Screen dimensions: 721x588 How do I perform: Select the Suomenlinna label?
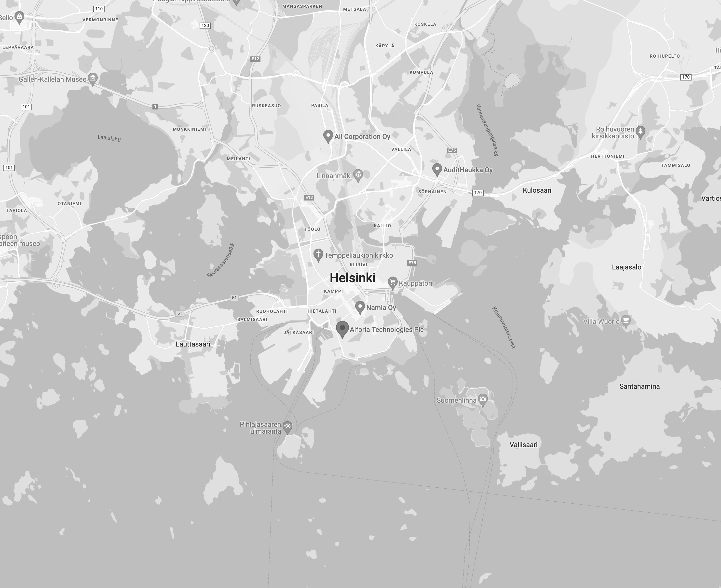pos(456,400)
